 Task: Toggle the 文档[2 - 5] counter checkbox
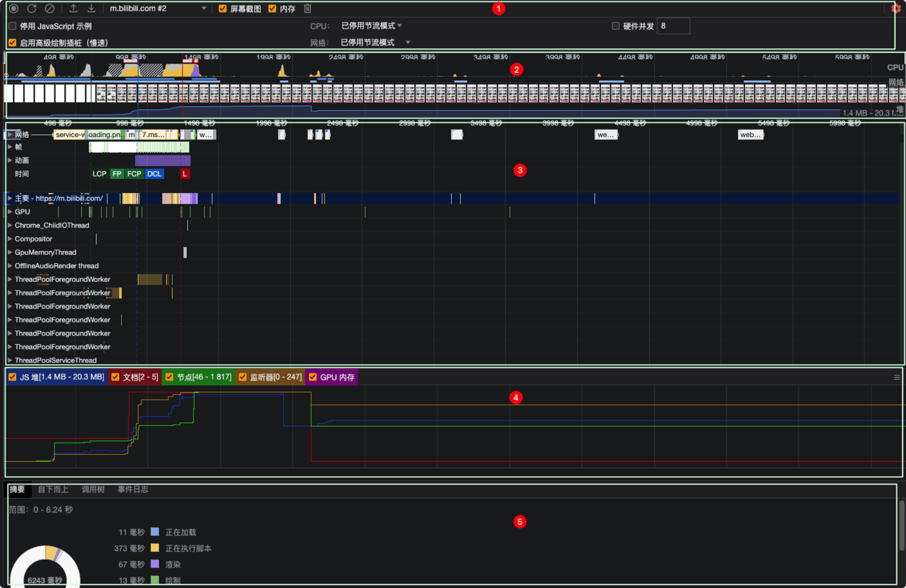[x=115, y=377]
